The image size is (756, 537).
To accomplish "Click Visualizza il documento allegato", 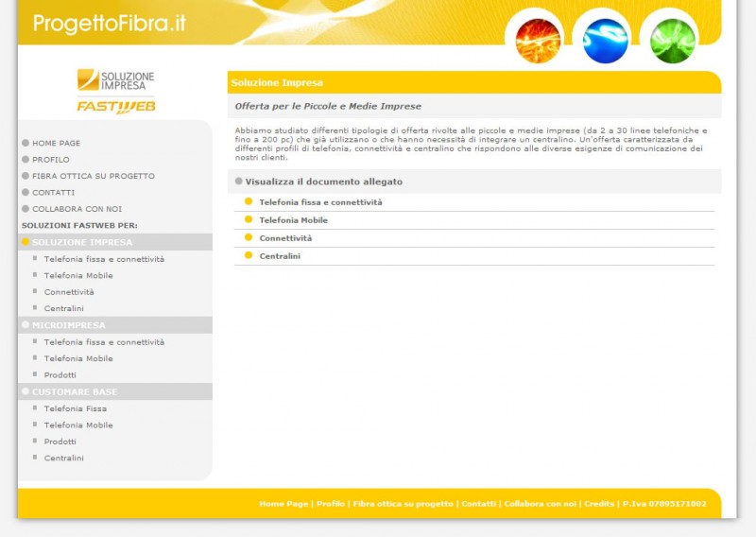I will tap(323, 182).
